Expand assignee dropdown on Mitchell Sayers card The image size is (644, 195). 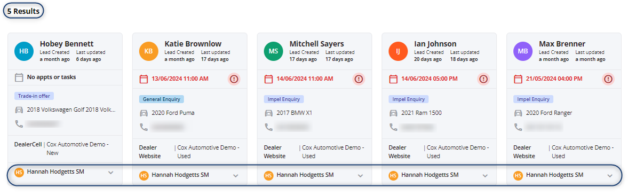(x=360, y=175)
